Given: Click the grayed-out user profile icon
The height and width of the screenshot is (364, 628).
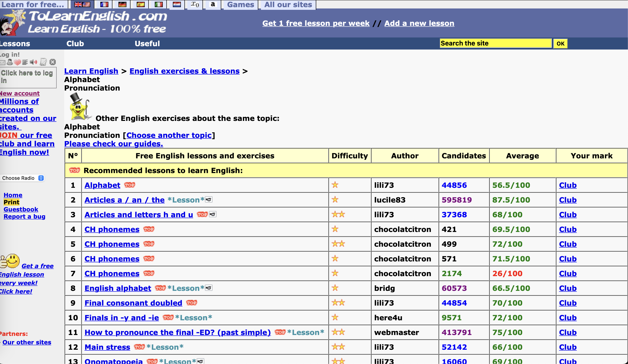Looking at the screenshot, I should 10,62.
